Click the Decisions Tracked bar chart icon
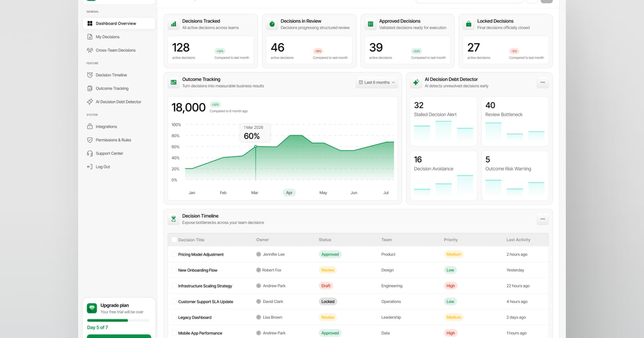This screenshot has height=338, width=644. (x=173, y=24)
